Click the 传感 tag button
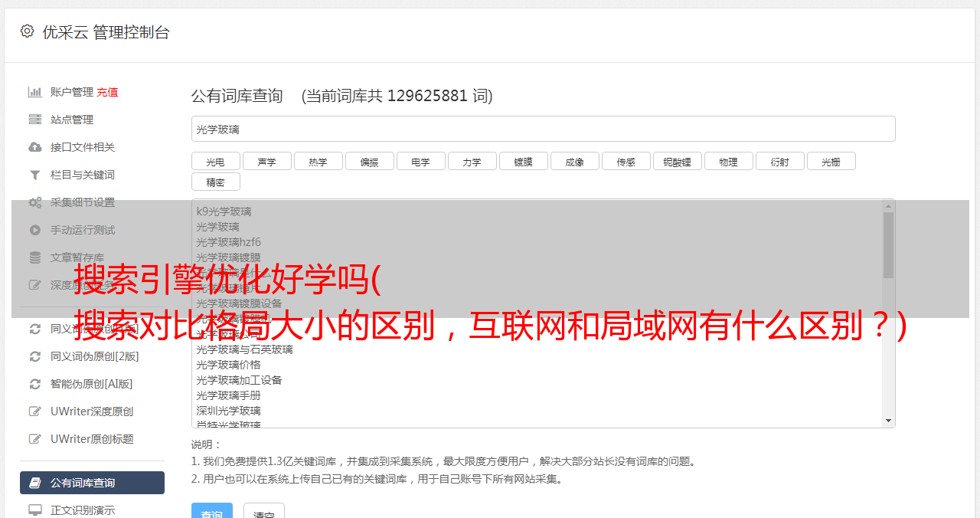 pyautogui.click(x=626, y=161)
